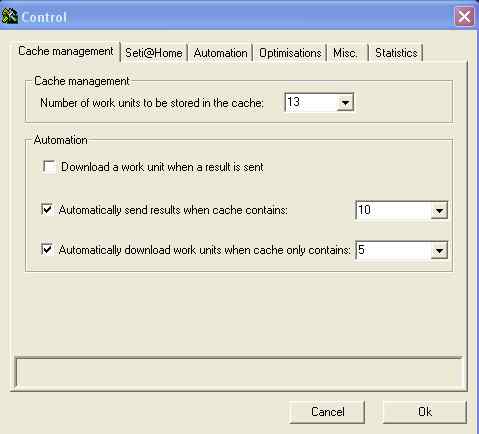This screenshot has width=479, height=434.
Task: Click the empty status bar above the buttons
Action: (239, 373)
